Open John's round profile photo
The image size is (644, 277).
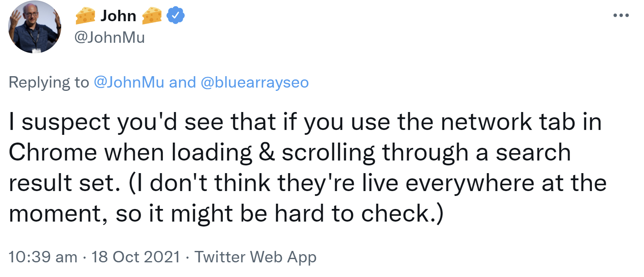coord(35,27)
